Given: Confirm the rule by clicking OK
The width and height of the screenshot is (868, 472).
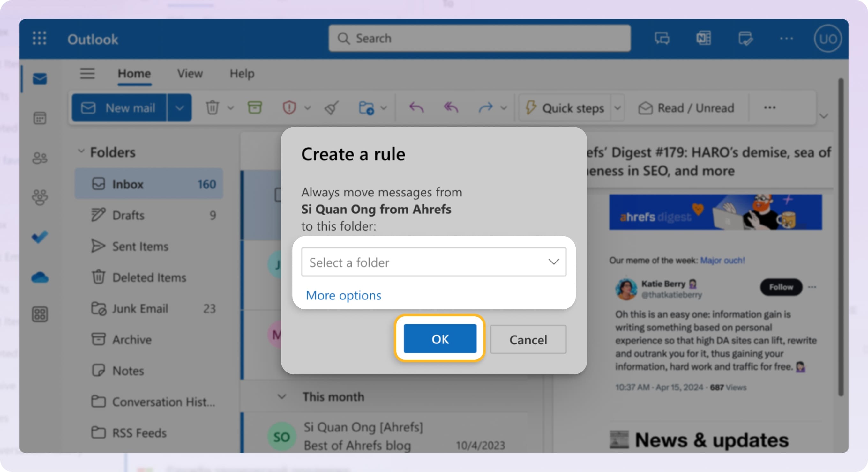Looking at the screenshot, I should pyautogui.click(x=440, y=339).
